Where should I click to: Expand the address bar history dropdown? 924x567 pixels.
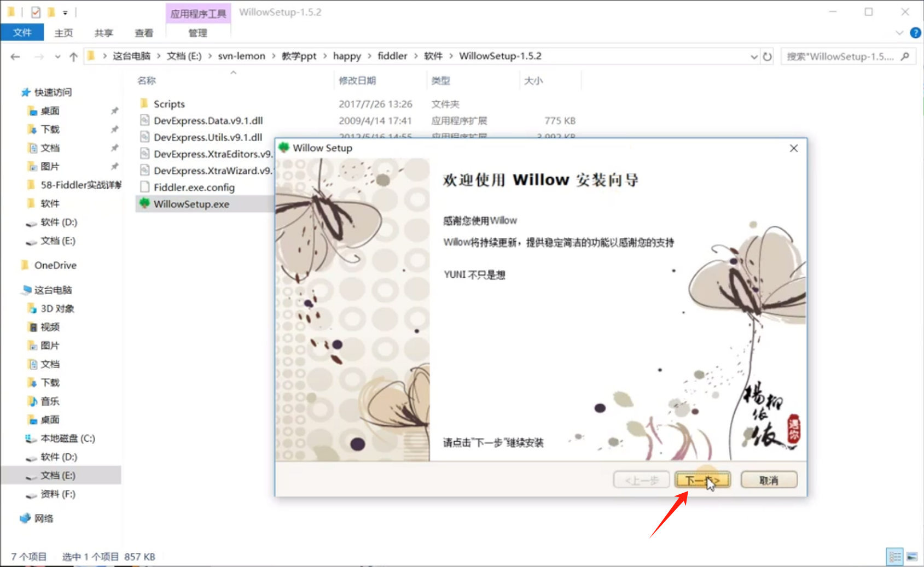tap(754, 56)
